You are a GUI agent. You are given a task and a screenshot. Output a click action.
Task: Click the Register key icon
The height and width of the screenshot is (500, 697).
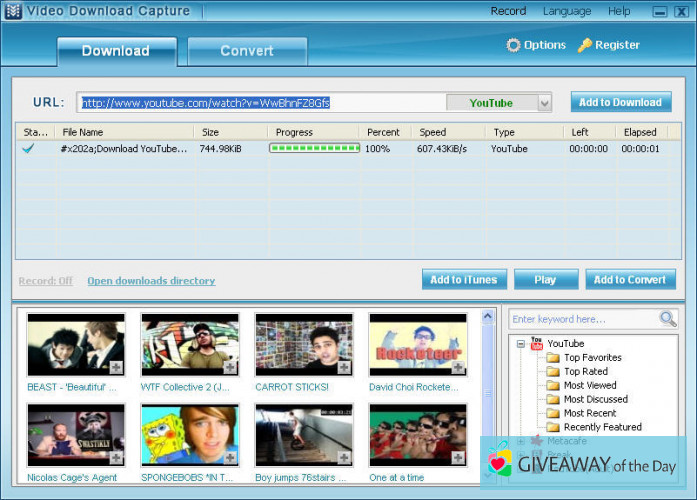[x=585, y=45]
